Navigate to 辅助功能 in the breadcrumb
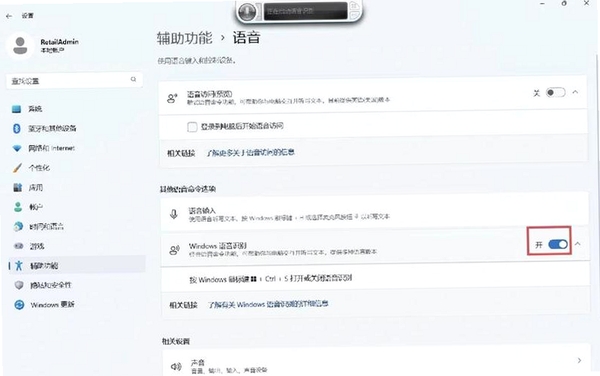Viewport: 600px width, 376px height. click(184, 38)
